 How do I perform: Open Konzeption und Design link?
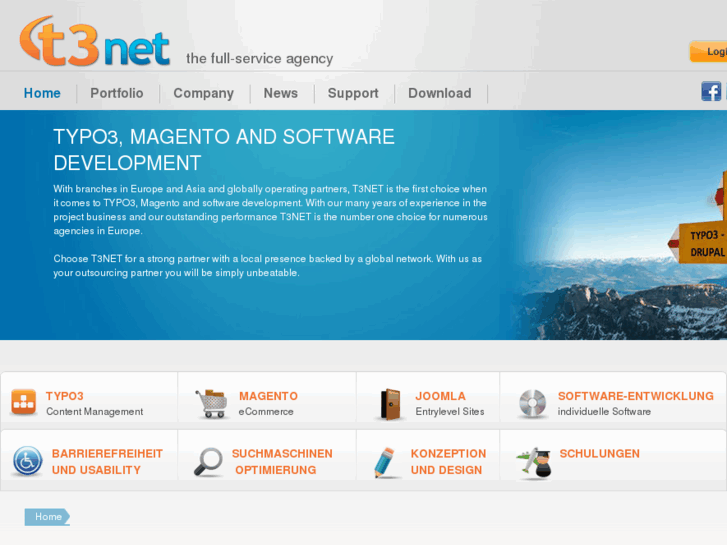coord(448,462)
